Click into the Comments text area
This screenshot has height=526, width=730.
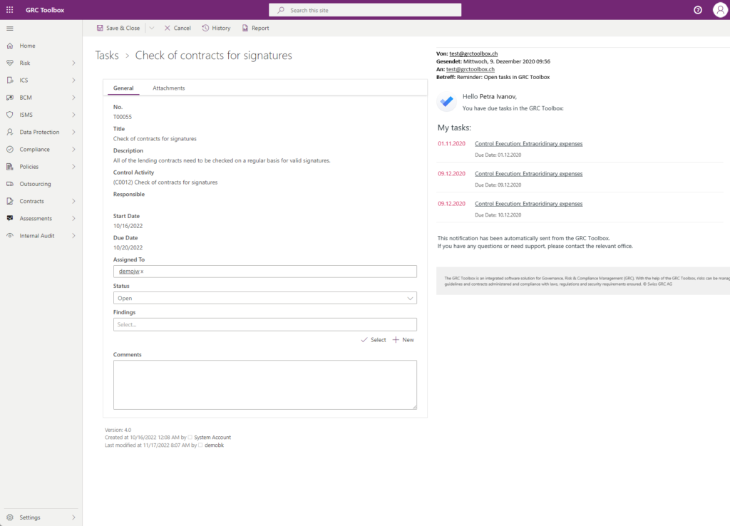265,385
